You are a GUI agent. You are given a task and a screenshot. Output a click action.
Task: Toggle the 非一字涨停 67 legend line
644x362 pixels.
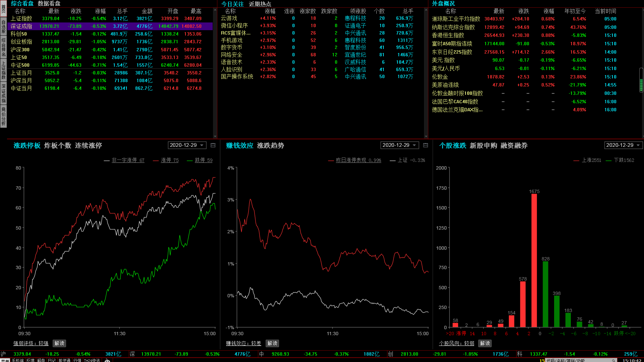point(124,160)
